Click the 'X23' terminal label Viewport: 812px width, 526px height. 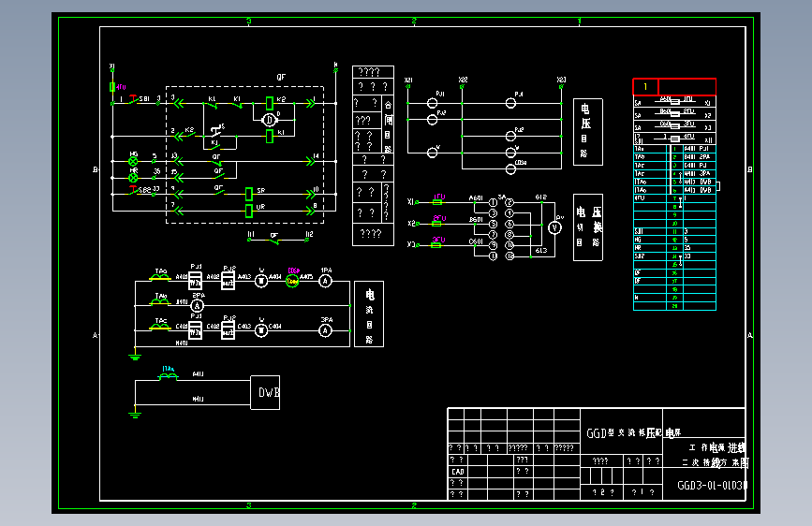[561, 80]
